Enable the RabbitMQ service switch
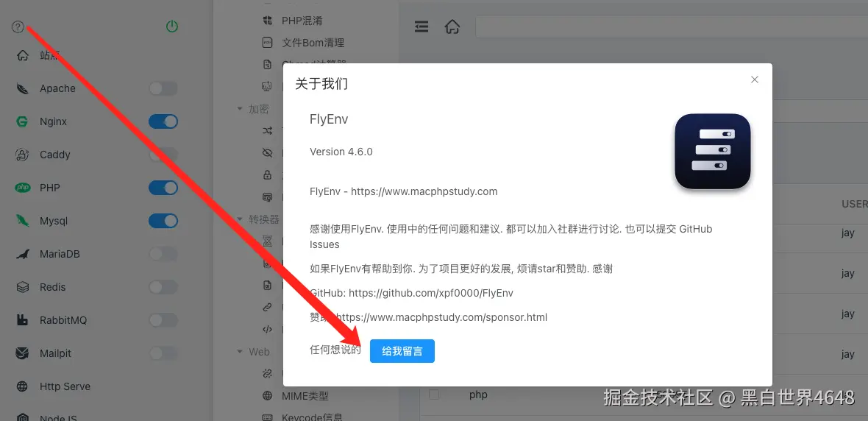 pos(163,320)
